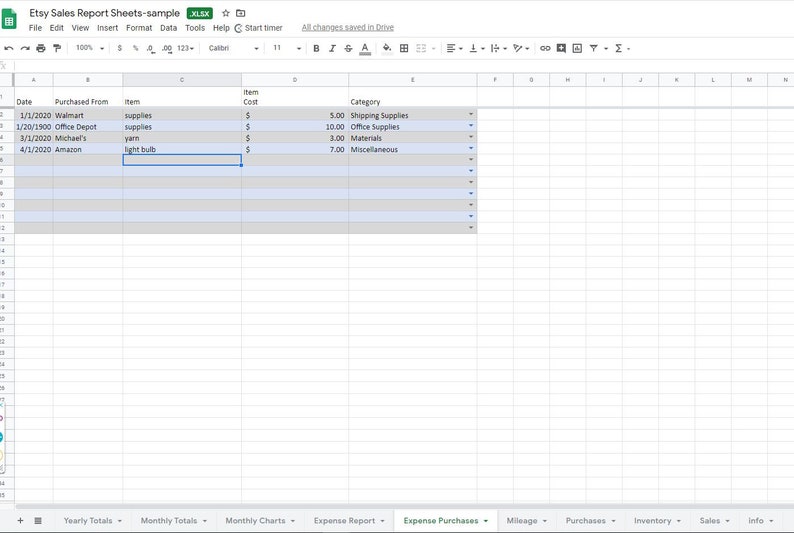Click the Move to folder icon
Screen dimensions: 794x533
241,13
